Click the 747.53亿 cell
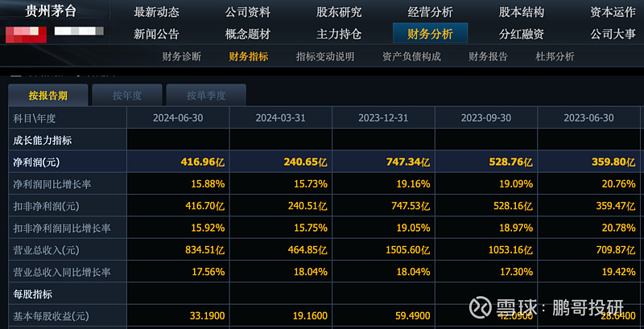The image size is (644, 329). click(x=409, y=207)
